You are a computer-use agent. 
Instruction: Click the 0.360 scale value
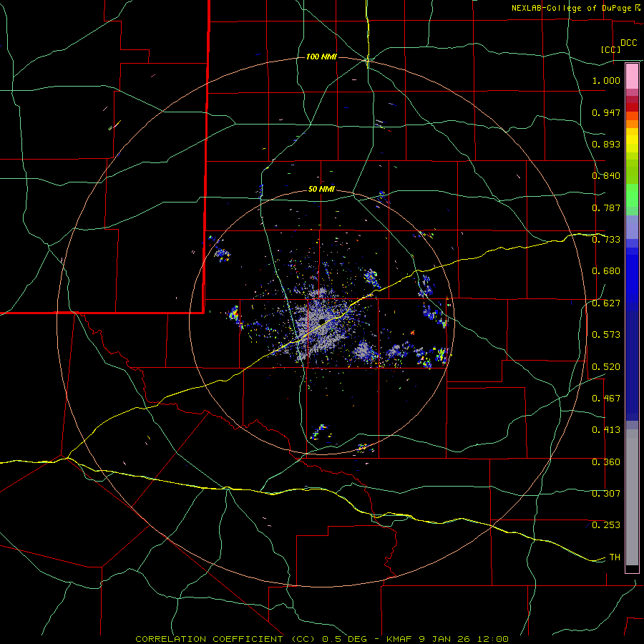click(606, 462)
